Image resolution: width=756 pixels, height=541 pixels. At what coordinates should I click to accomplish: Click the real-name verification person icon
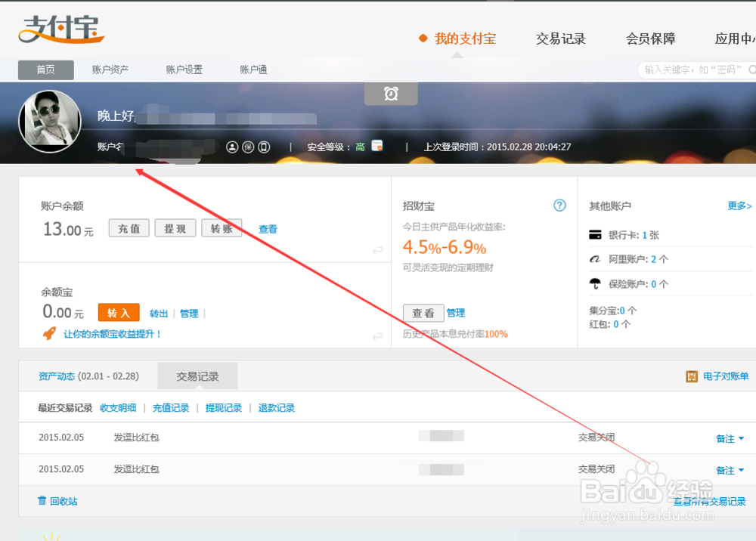pos(232,147)
